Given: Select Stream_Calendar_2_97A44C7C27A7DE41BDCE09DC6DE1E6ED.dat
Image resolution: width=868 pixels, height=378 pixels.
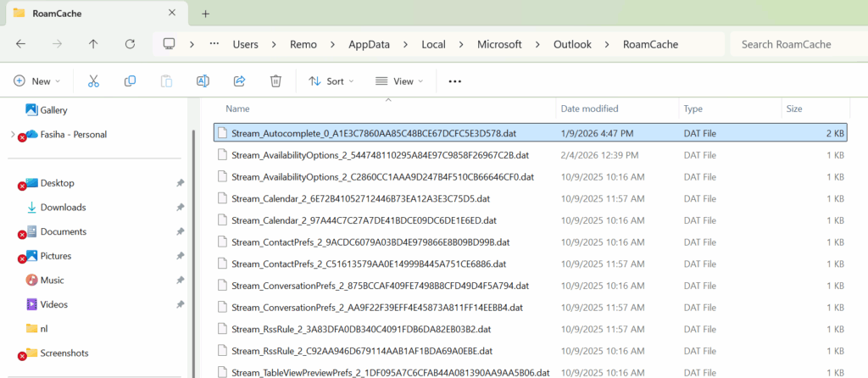Looking at the screenshot, I should [531, 220].
